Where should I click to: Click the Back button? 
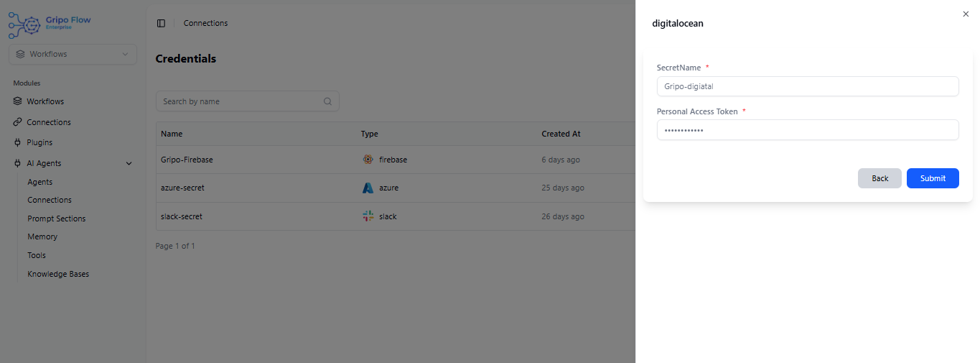pos(879,178)
